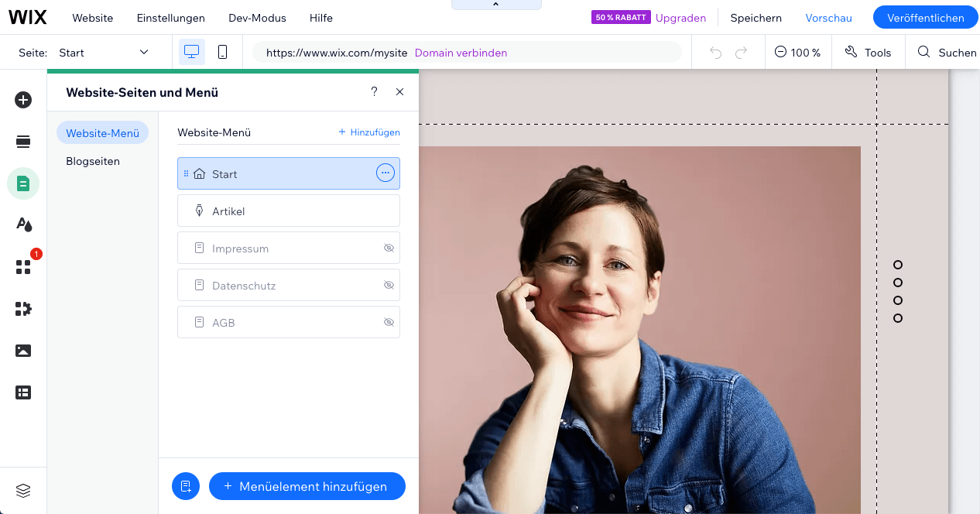The image size is (980, 514).
Task: Open the CMS table icon in sidebar
Action: click(x=23, y=392)
